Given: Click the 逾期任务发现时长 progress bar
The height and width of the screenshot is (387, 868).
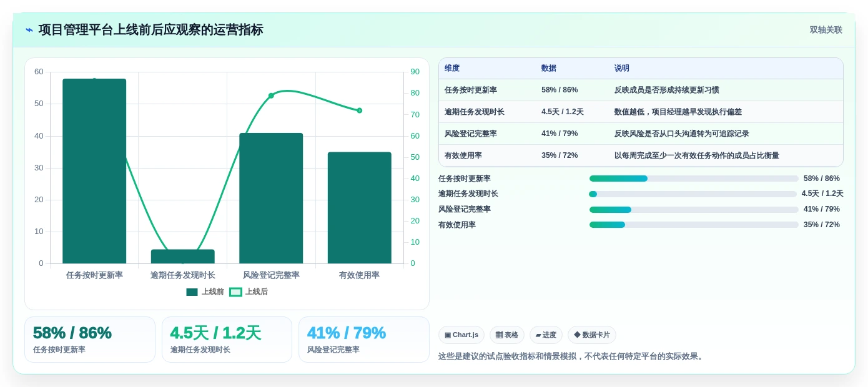Looking at the screenshot, I should point(694,194).
